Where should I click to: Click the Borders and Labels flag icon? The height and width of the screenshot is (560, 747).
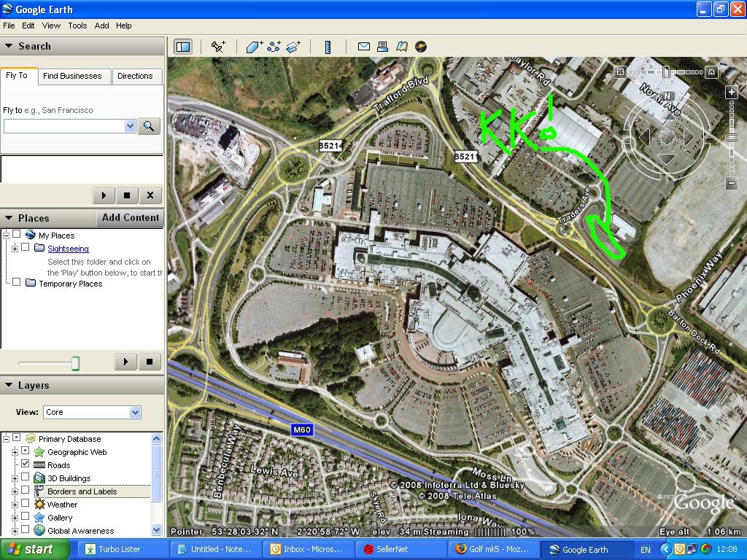(x=39, y=491)
